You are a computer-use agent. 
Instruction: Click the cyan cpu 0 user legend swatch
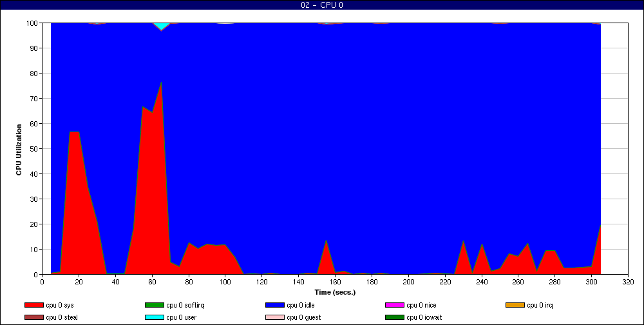coord(155,317)
